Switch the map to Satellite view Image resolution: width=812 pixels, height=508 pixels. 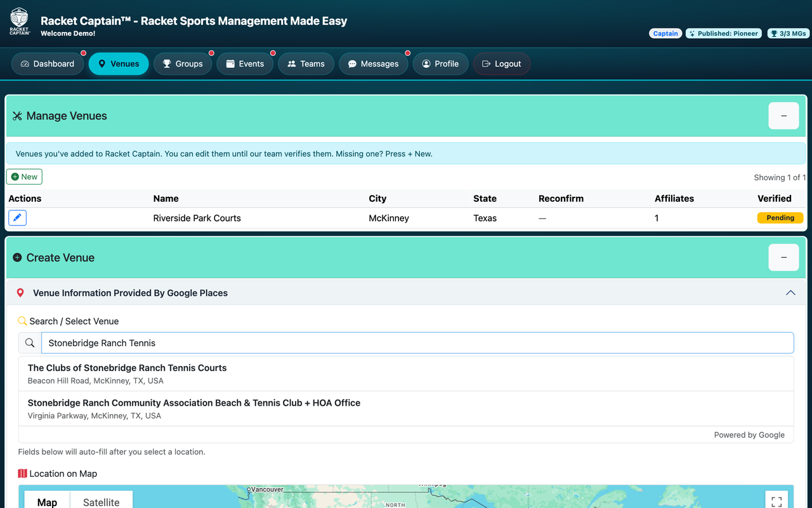click(101, 502)
